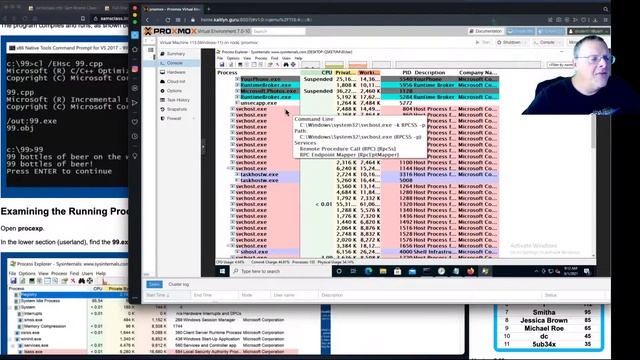Open Task View icon in VM taskbar
The image size is (640, 360).
353,271
